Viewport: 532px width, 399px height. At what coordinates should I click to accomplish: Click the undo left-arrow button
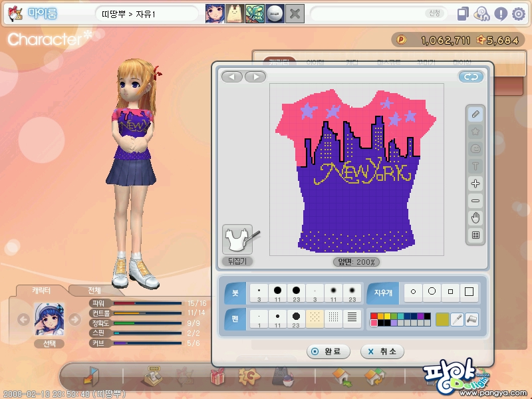tap(231, 77)
